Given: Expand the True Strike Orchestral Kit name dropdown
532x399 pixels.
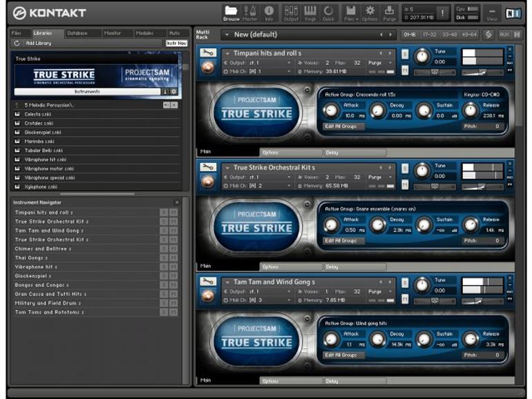Looking at the screenshot, I should (228, 168).
